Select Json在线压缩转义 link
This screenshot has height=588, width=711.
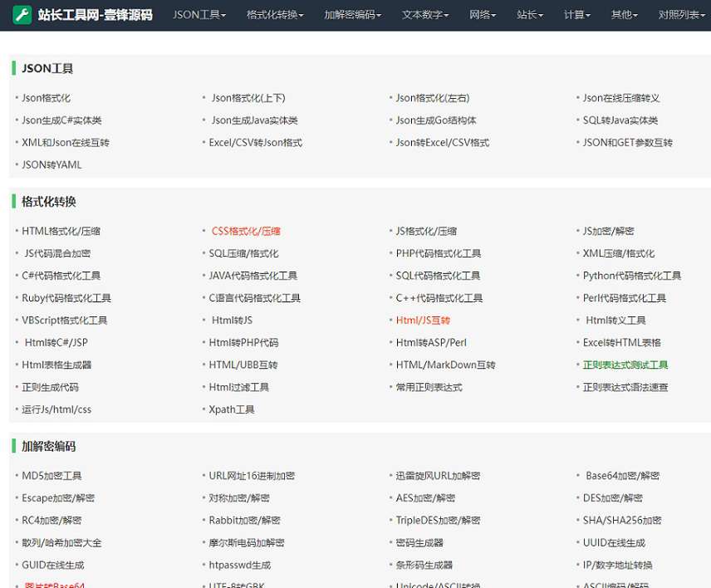[x=621, y=98]
